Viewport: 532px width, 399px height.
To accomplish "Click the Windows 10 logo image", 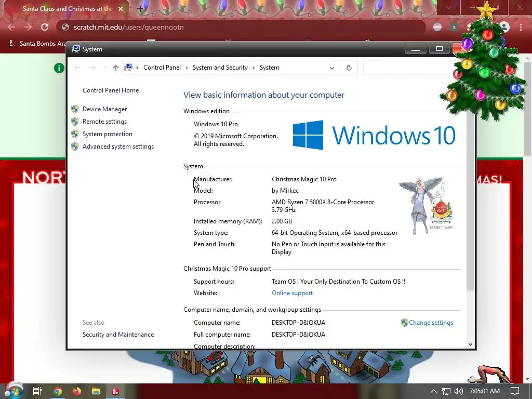I will 374,135.
